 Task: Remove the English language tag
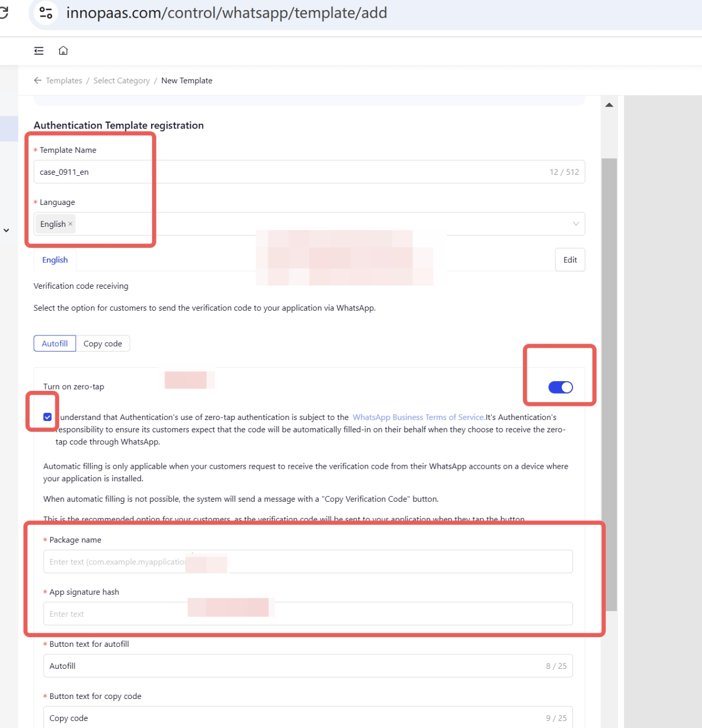pyautogui.click(x=70, y=224)
